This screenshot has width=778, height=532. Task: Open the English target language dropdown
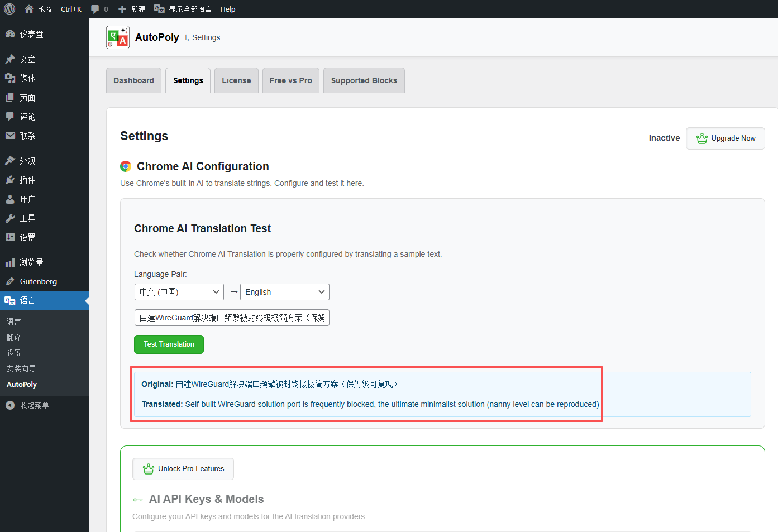pos(285,292)
